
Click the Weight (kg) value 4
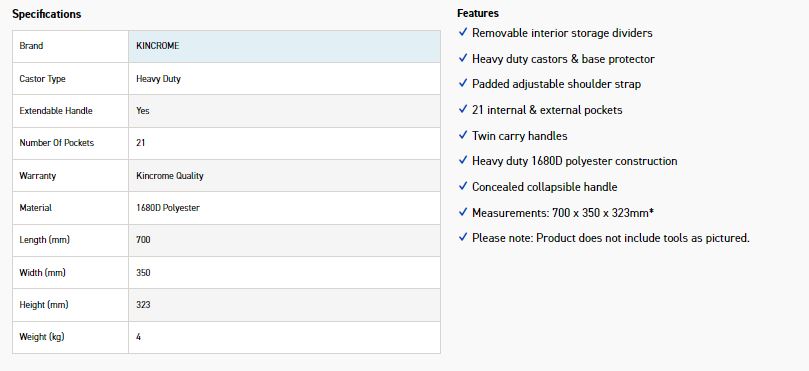138,337
